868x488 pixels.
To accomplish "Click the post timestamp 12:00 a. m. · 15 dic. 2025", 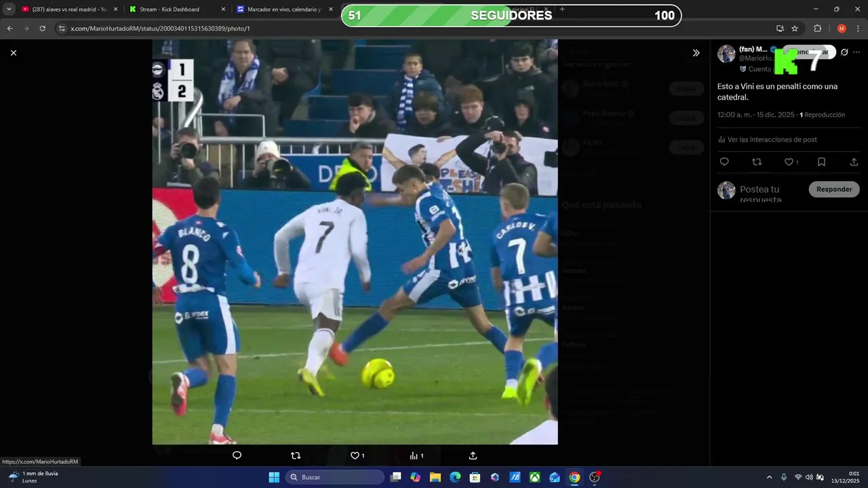I will (755, 115).
